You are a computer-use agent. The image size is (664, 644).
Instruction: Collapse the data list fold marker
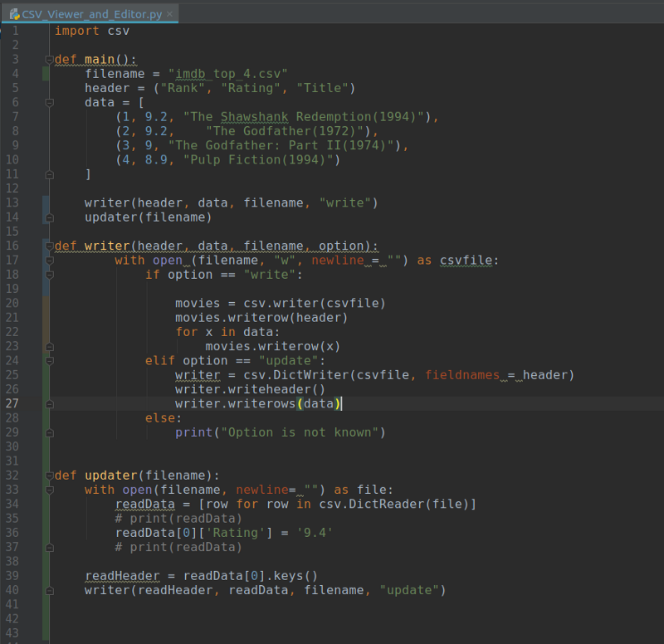(50, 102)
